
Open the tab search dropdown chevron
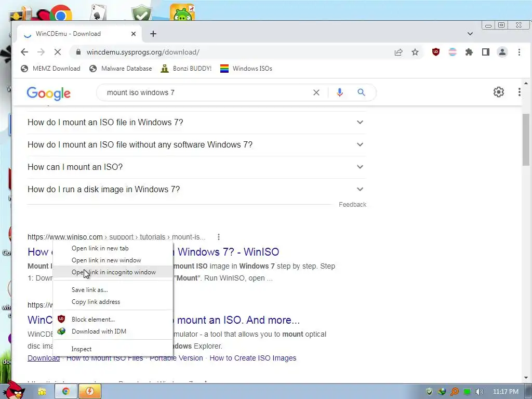tap(470, 34)
